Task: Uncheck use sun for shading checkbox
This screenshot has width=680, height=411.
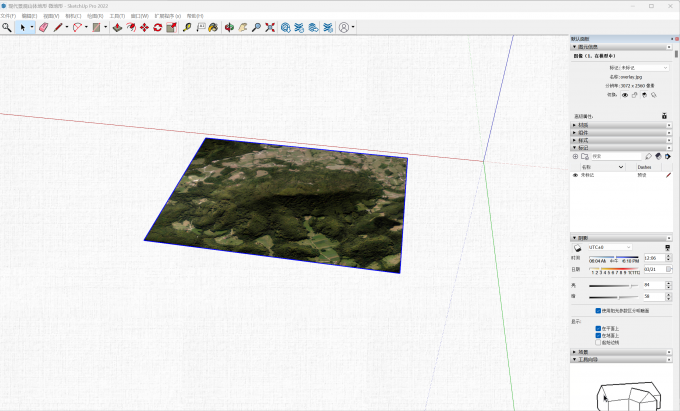Action: click(598, 310)
